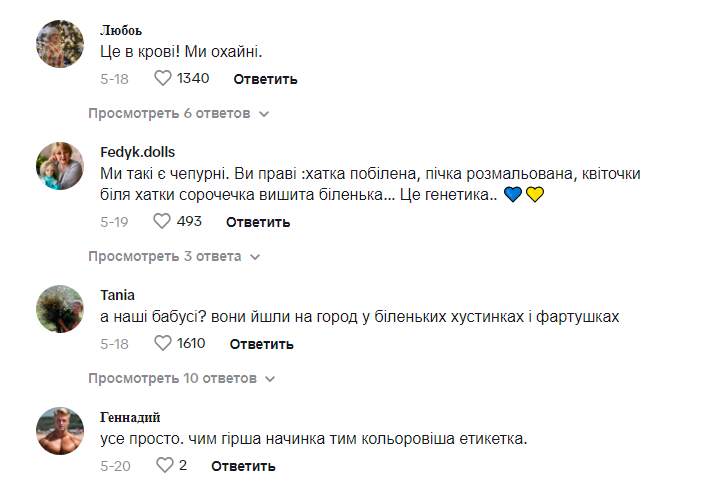Like Любовь's comment with the heart icon
The width and height of the screenshot is (719, 489).
pos(163,78)
